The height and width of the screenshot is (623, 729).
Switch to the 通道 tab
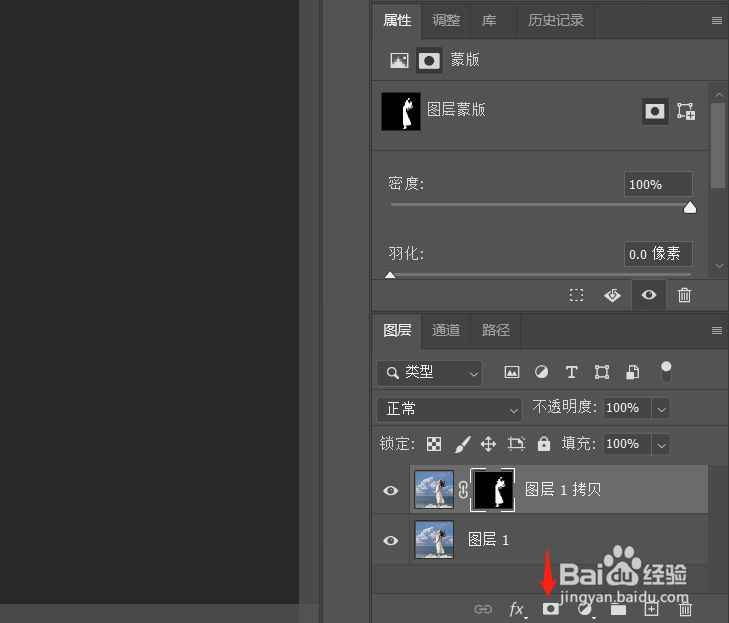tap(446, 331)
